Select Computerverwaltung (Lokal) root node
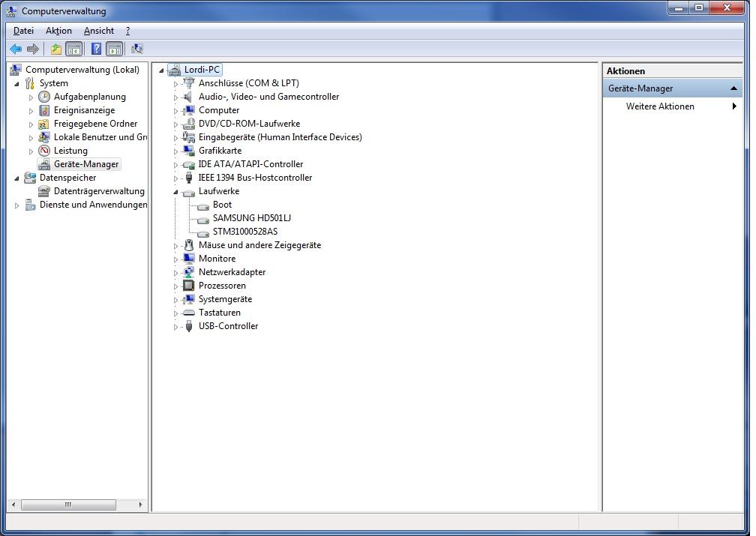The image size is (756, 536). tap(82, 70)
